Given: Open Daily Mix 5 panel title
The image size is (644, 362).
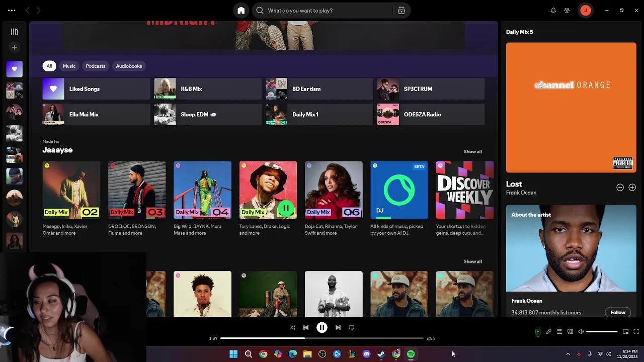Looking at the screenshot, I should pyautogui.click(x=519, y=32).
